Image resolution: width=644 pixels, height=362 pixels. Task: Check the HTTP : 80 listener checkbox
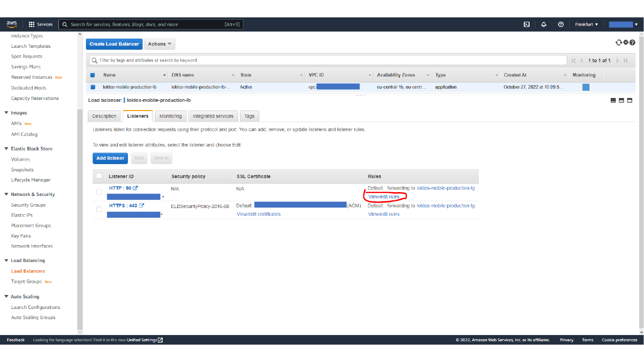(99, 192)
